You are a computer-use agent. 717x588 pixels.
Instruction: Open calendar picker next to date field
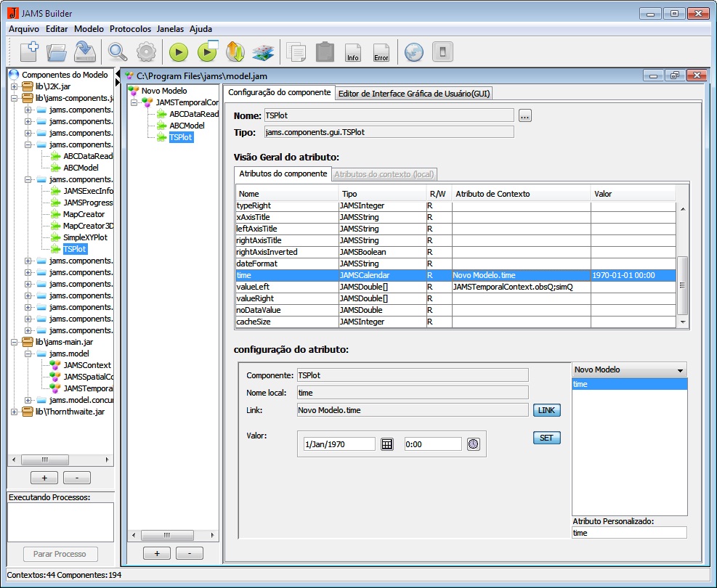point(386,444)
